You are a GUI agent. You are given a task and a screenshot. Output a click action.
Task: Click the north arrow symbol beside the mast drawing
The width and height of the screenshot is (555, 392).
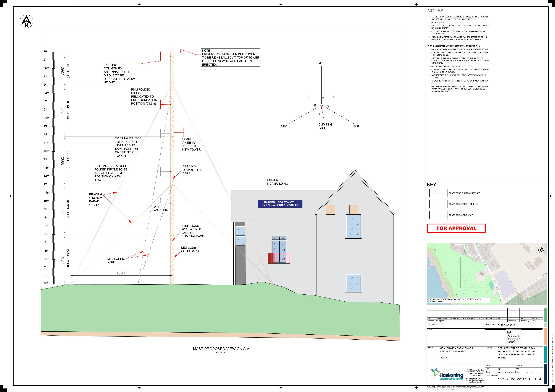(x=26, y=21)
